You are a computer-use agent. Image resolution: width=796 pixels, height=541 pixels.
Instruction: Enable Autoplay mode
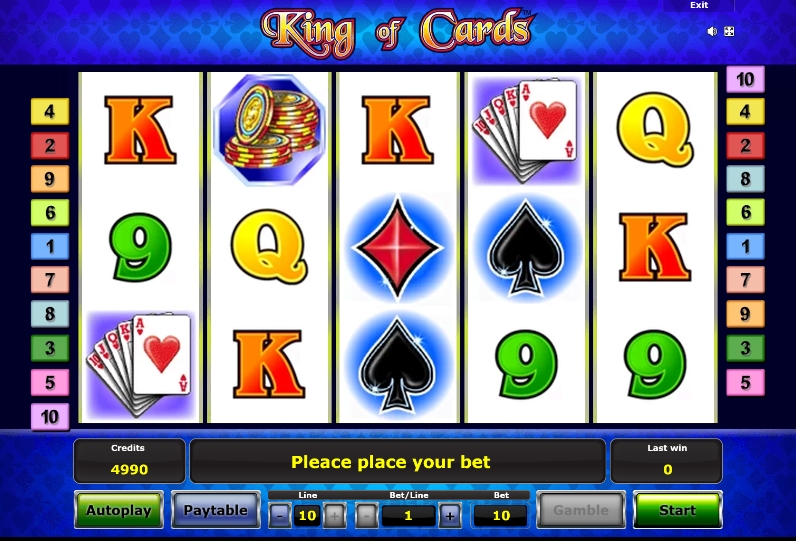(x=119, y=510)
